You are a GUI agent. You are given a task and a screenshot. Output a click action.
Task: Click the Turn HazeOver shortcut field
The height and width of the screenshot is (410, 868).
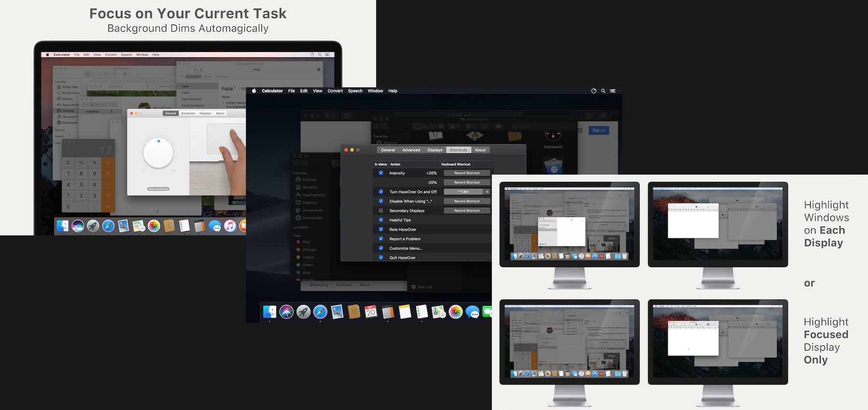463,192
